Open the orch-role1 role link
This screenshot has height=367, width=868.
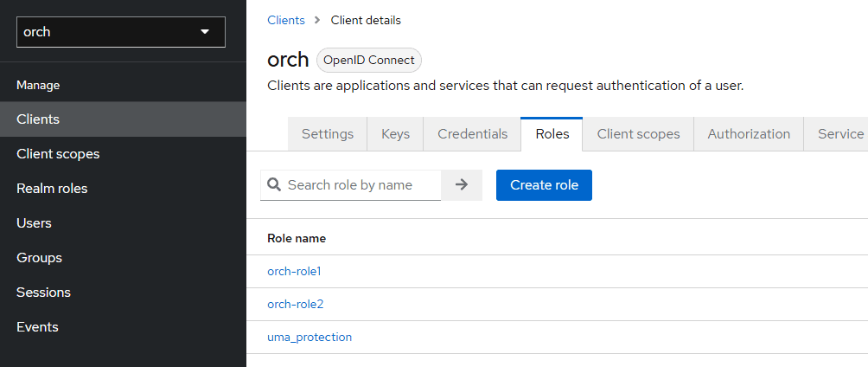[x=294, y=272]
